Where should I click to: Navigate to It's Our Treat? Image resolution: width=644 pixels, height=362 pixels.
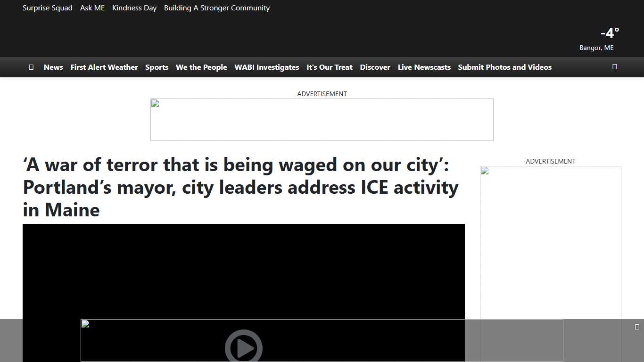coord(330,67)
